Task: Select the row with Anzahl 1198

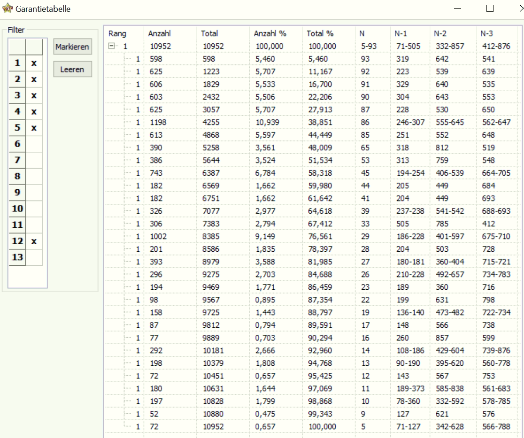Action: pyautogui.click(x=312, y=122)
